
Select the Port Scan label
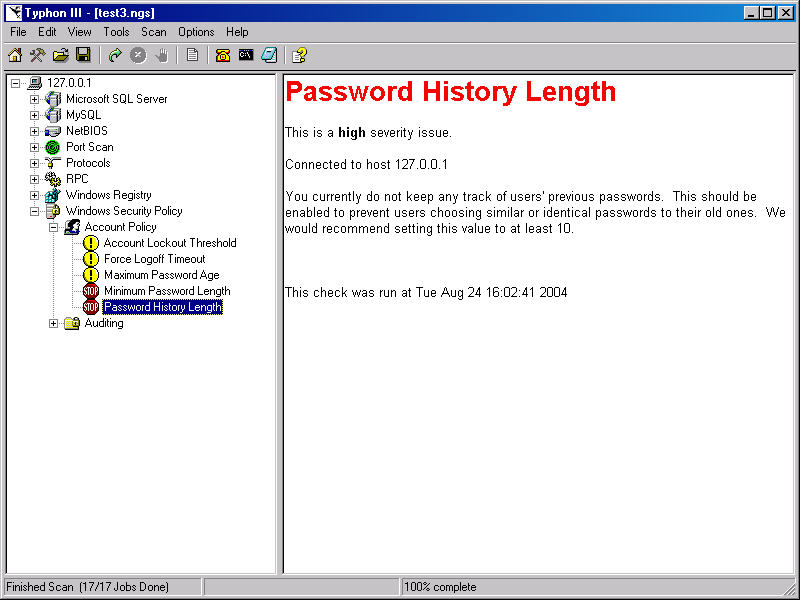pyautogui.click(x=89, y=147)
